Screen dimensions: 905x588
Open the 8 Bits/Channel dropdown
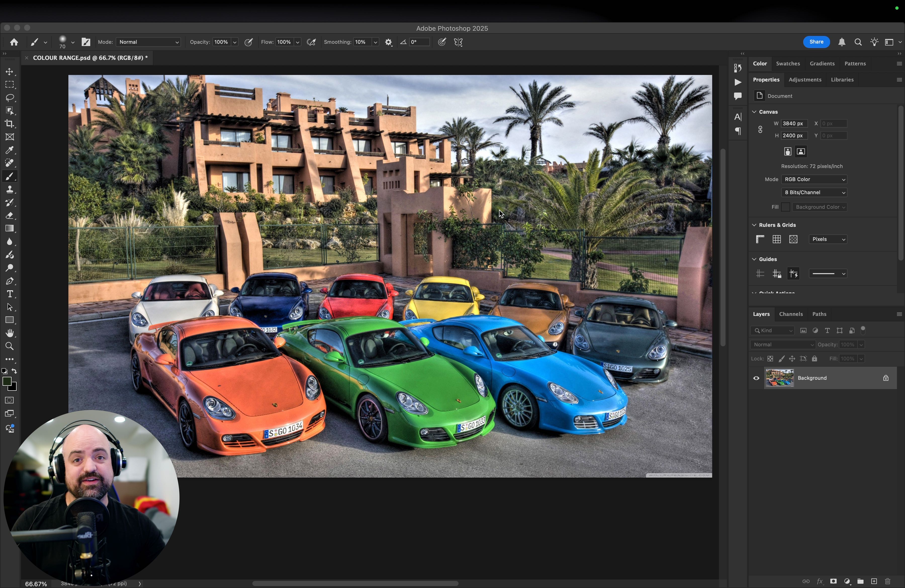coord(814,192)
